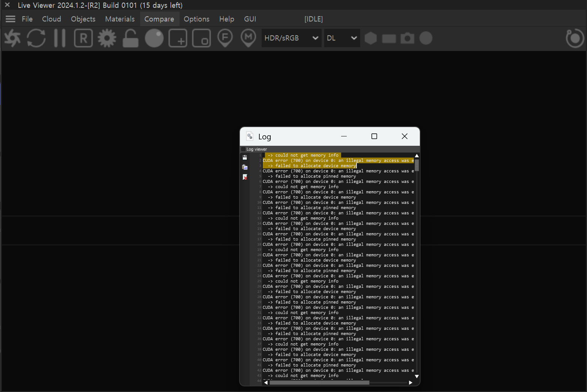This screenshot has width=587, height=392.
Task: Toggle the Log viewer checkbox
Action: pos(243,149)
